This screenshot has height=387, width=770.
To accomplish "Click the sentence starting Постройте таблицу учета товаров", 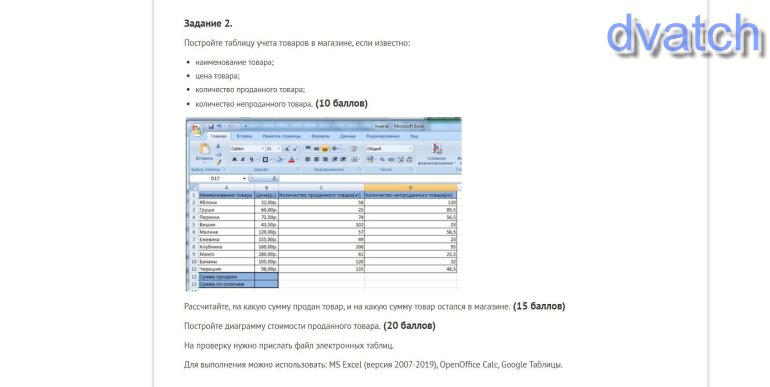I will (x=297, y=43).
